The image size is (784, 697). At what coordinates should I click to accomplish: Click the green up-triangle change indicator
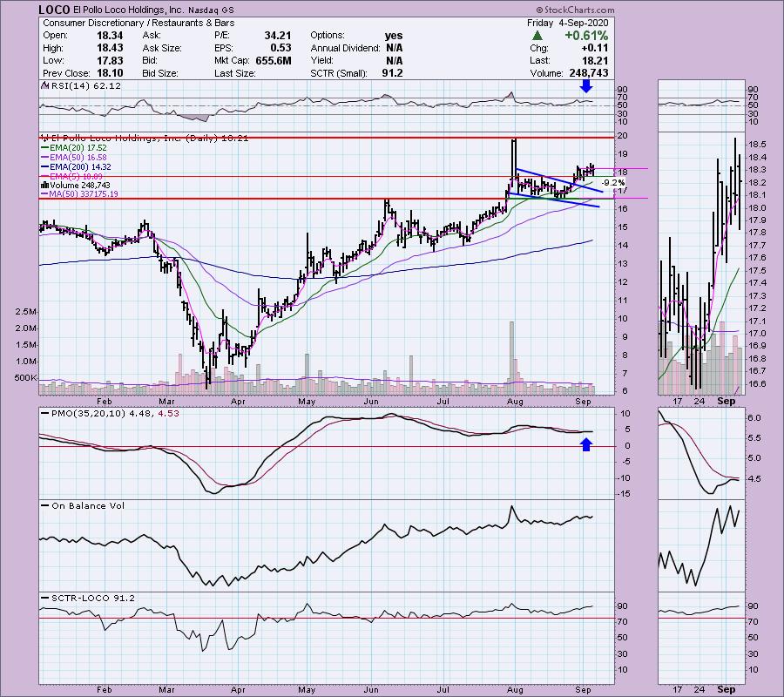[x=537, y=36]
